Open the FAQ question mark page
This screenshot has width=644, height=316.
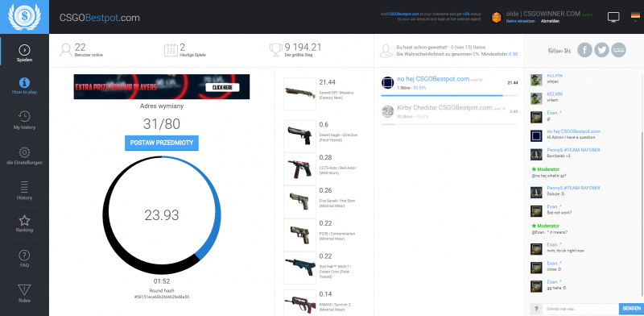[24, 259]
